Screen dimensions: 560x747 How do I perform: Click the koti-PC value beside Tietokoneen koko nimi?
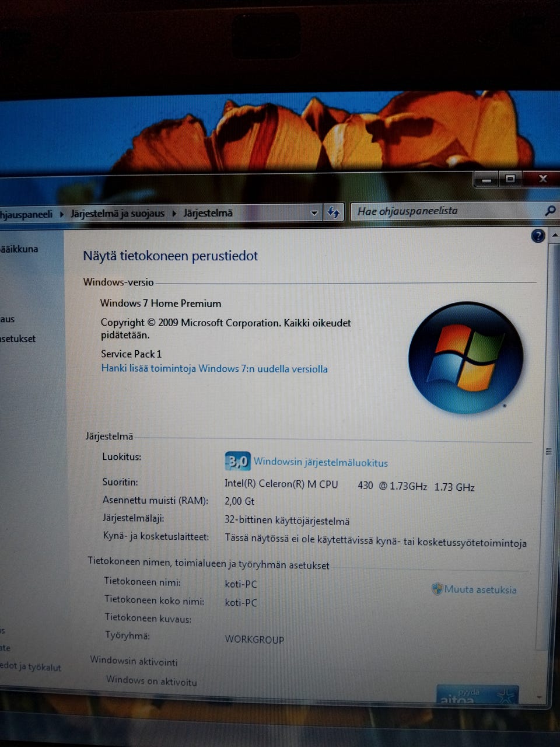pos(241,602)
